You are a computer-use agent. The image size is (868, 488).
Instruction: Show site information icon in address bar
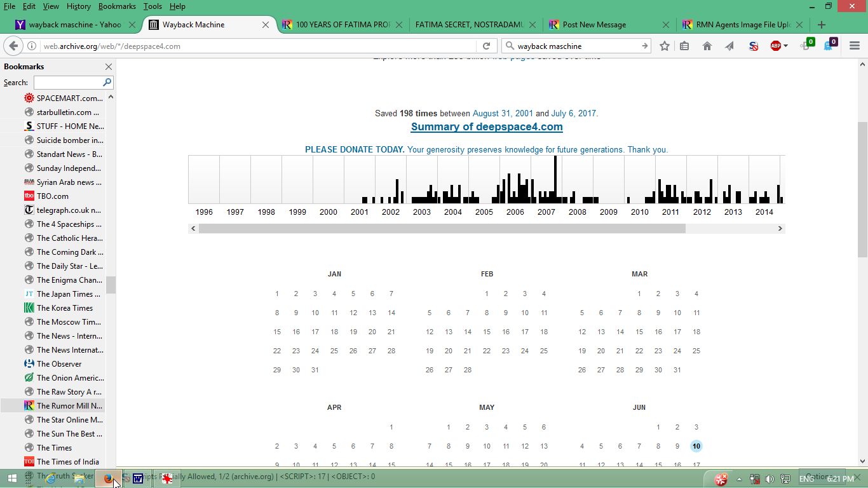pyautogui.click(x=31, y=46)
